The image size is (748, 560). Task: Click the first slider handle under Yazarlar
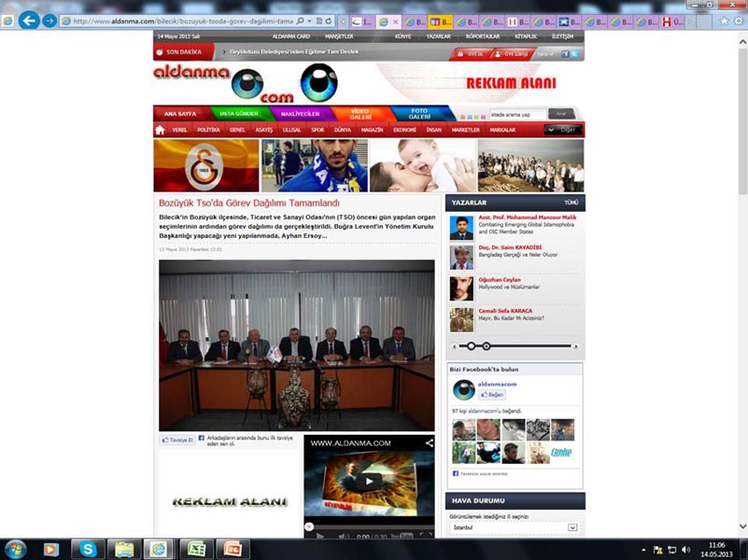[x=471, y=346]
